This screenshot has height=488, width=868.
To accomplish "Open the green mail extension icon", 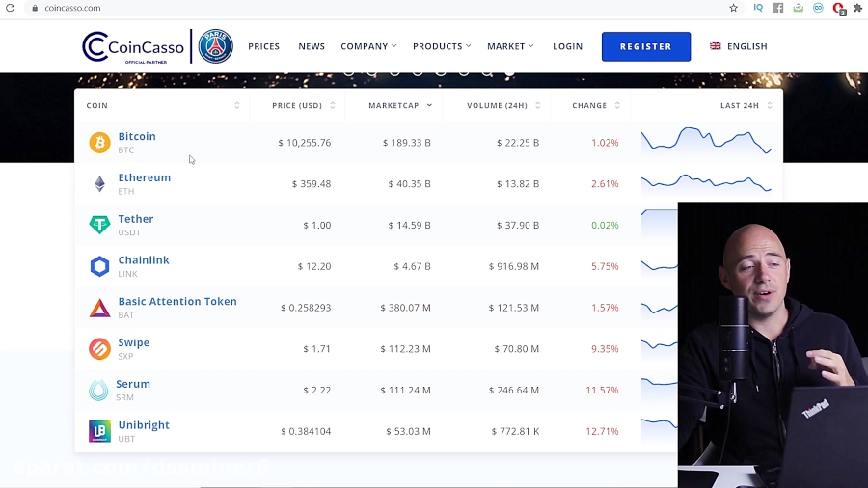I will point(798,8).
